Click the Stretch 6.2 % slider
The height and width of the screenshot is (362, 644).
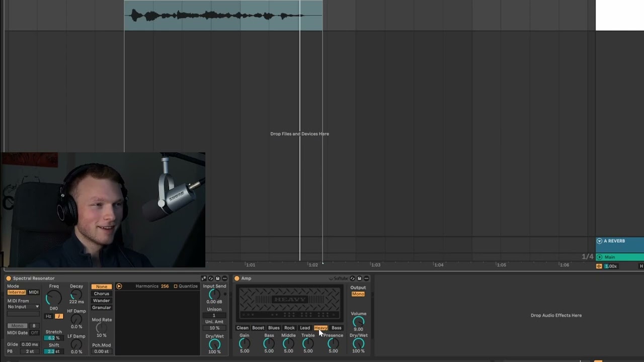[x=54, y=338]
